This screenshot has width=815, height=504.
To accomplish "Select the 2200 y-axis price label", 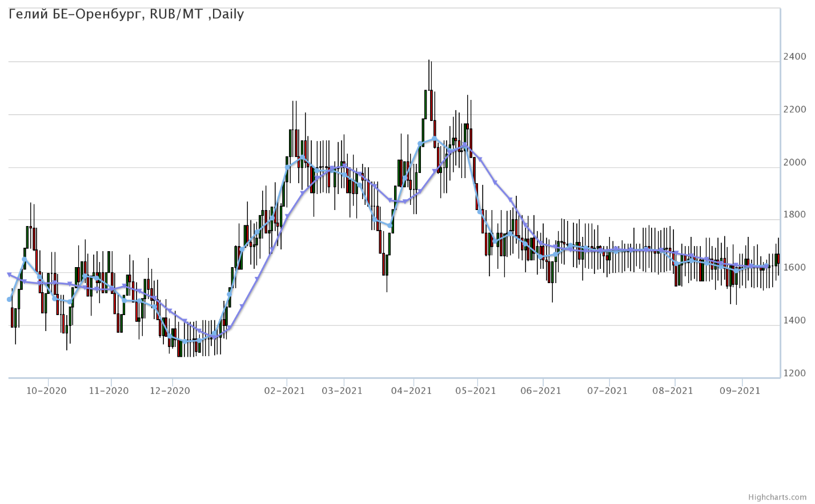I will coord(795,110).
